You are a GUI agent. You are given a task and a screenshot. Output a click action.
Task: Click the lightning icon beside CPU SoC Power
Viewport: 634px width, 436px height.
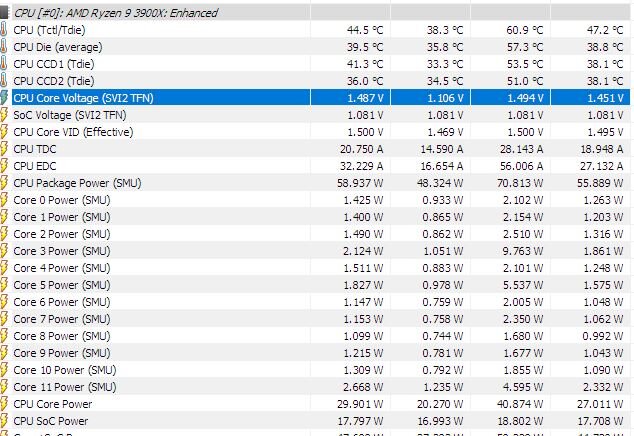click(x=4, y=421)
